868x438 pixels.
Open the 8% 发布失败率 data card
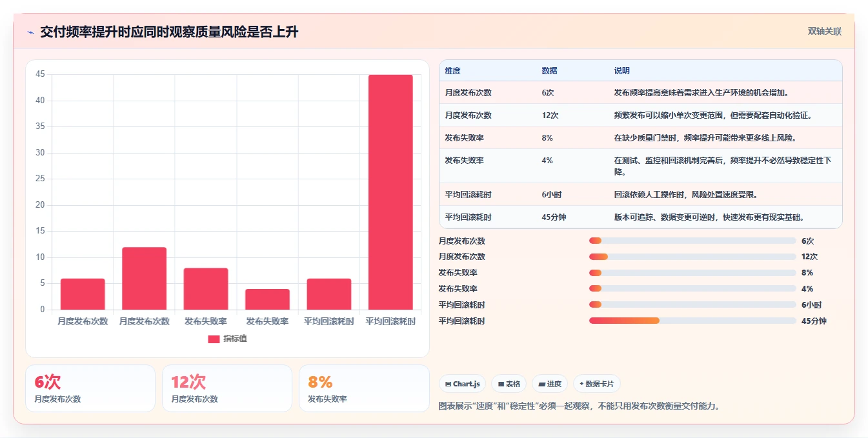point(364,388)
